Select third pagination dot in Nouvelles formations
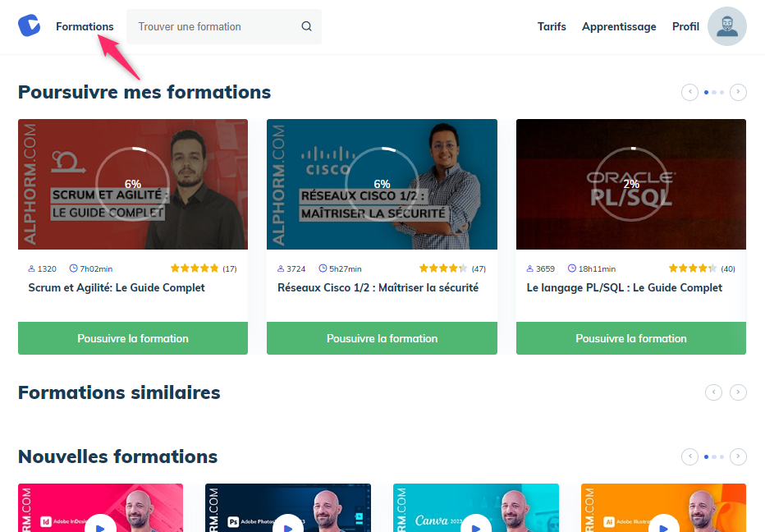The width and height of the screenshot is (765, 532). (x=722, y=456)
